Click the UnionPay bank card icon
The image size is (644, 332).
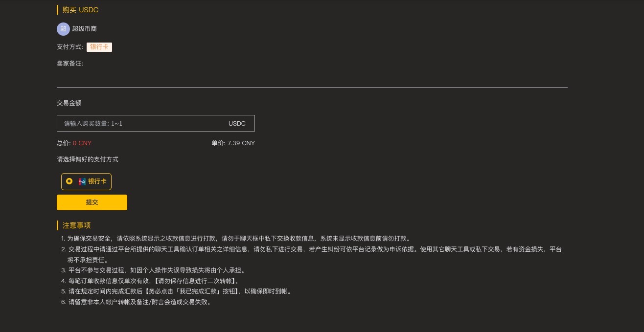(82, 181)
